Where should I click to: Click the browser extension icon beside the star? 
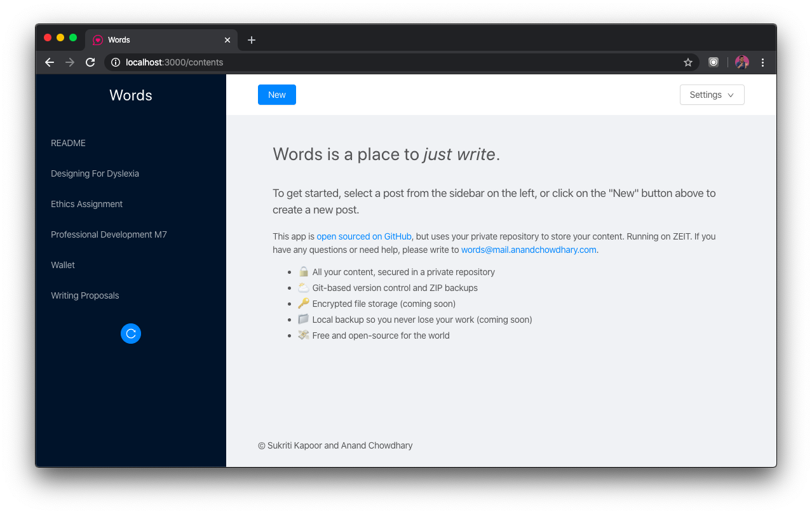coord(714,62)
